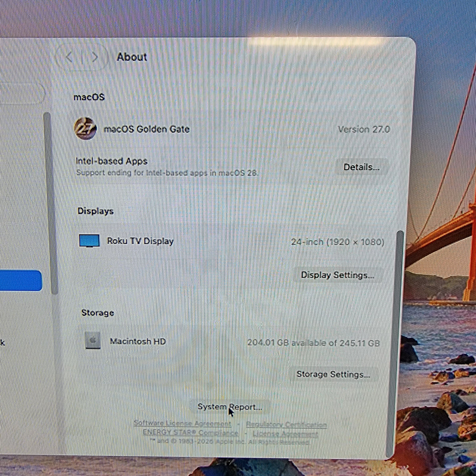Open the License Agreement link beside ENERGY STAR
This screenshot has width=476, height=476.
click(x=285, y=434)
